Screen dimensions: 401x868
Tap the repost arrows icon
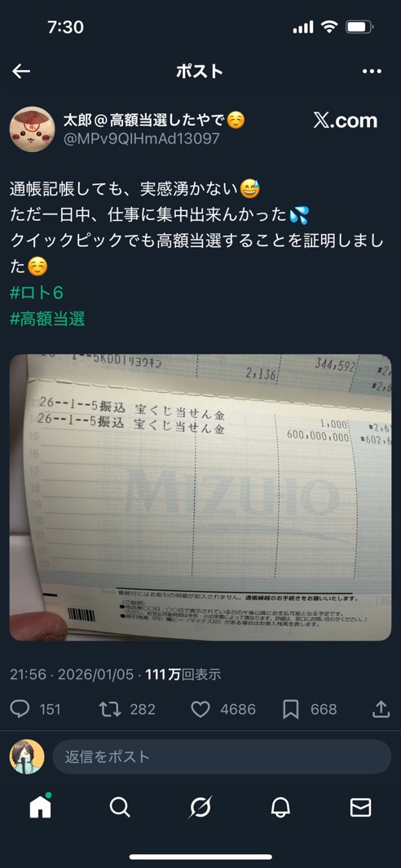point(110,709)
